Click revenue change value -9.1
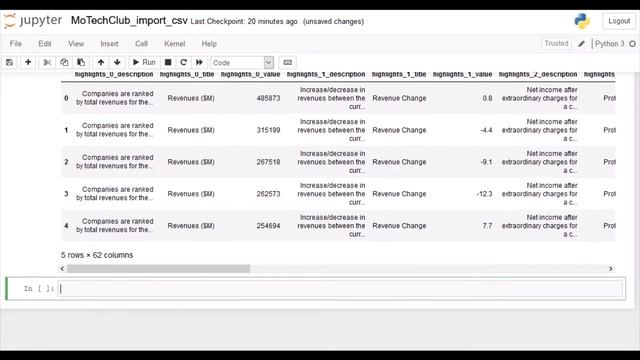This screenshot has width=640, height=360. [486, 162]
